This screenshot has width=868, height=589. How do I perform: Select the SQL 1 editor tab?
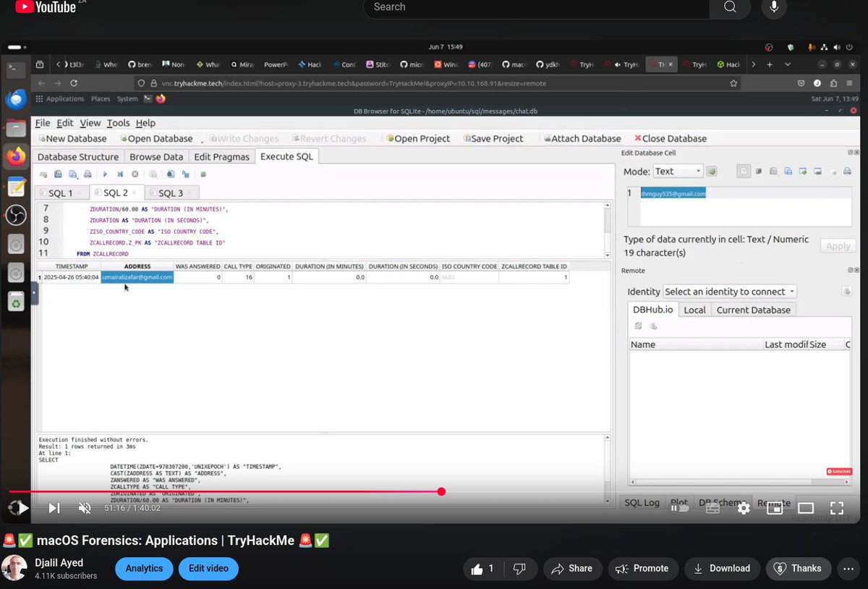coord(61,193)
